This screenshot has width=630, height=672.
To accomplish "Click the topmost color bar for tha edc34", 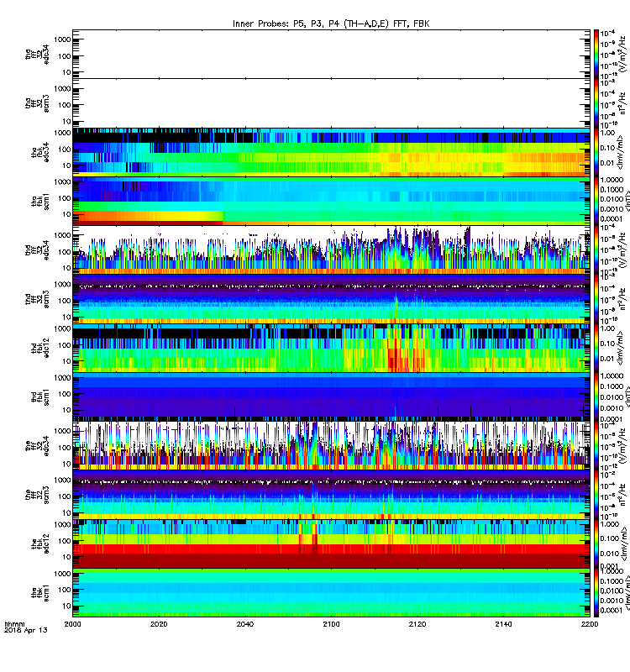I will click(596, 54).
